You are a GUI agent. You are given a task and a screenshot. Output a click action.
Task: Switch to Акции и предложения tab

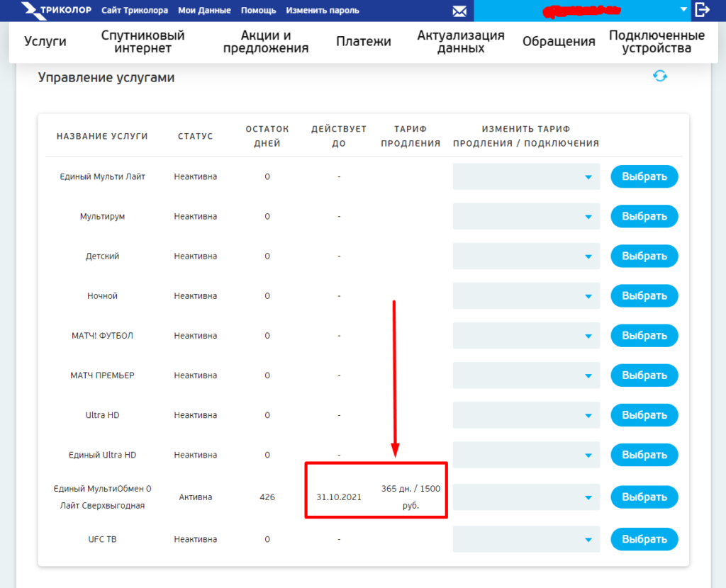(x=266, y=42)
